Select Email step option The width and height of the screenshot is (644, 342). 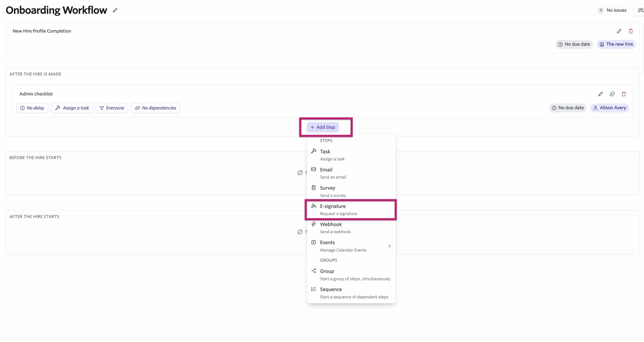[x=351, y=173]
